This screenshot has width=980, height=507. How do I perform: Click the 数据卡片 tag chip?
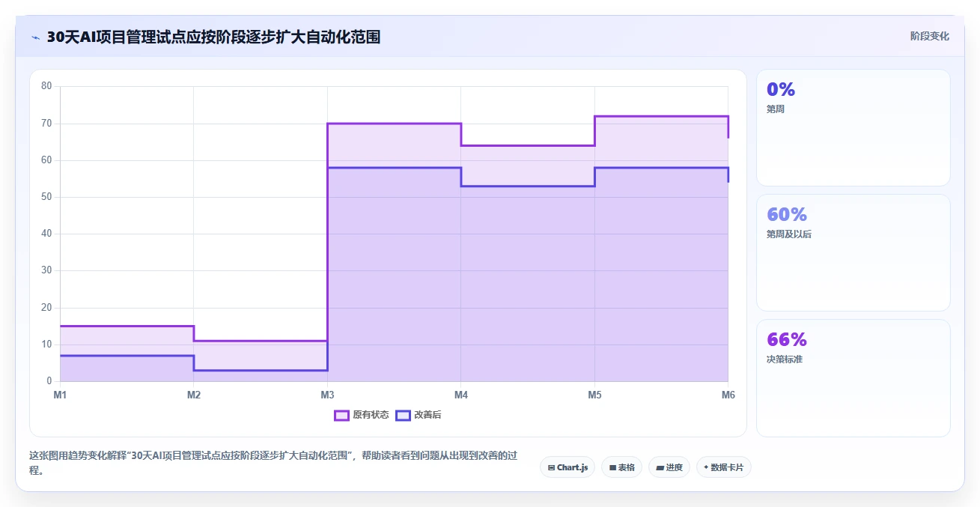[724, 467]
